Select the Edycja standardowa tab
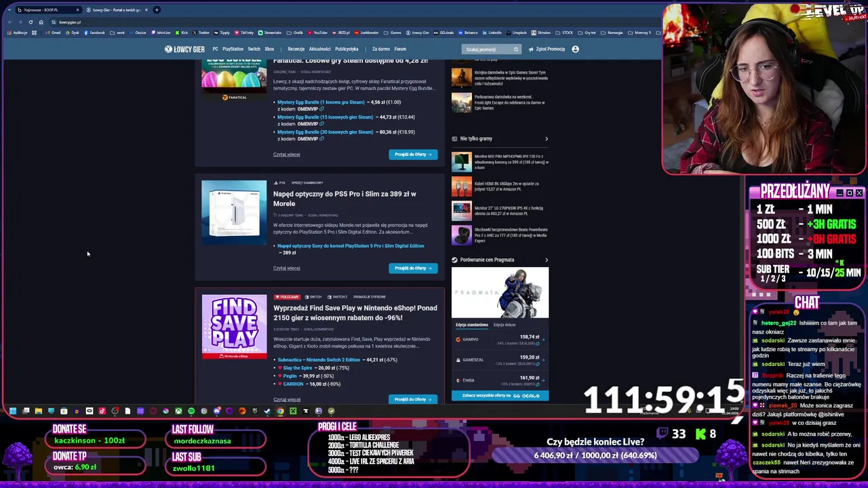Viewport: 868px width, 488px height. tap(471, 325)
